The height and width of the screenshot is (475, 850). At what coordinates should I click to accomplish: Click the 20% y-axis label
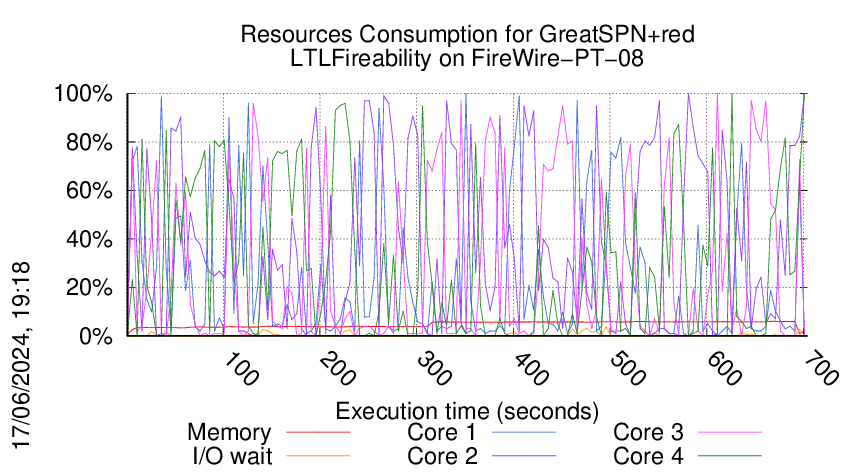(90, 287)
